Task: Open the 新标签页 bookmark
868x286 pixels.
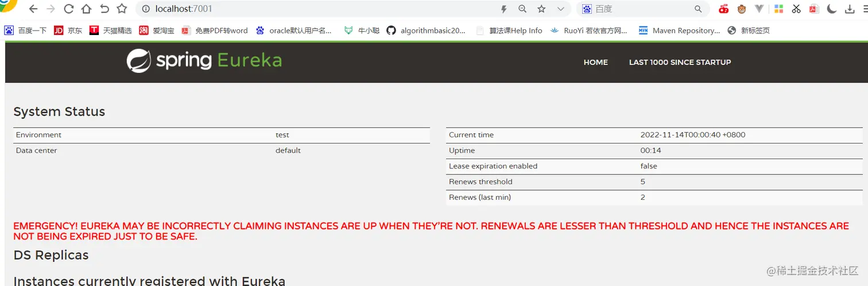Action: tap(749, 30)
